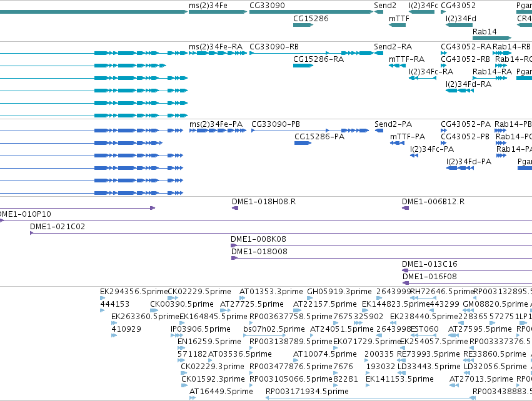Select transcript mTTF-RA label
Screen dimensions: 532x401
[406, 59]
